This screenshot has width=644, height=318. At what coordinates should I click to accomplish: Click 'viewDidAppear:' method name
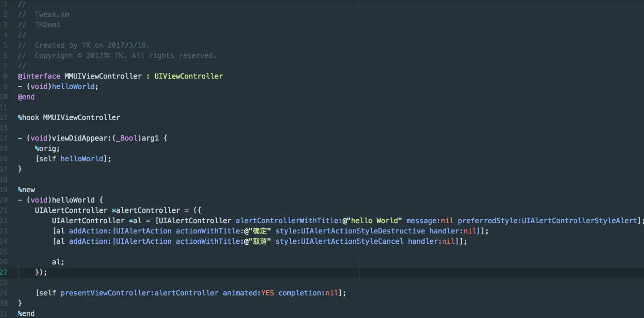click(82, 138)
